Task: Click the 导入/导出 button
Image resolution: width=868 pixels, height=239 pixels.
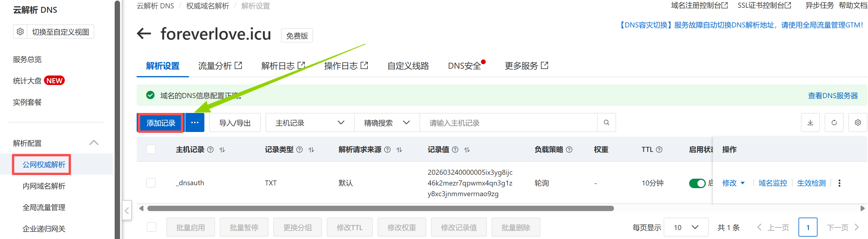Action: (x=235, y=123)
